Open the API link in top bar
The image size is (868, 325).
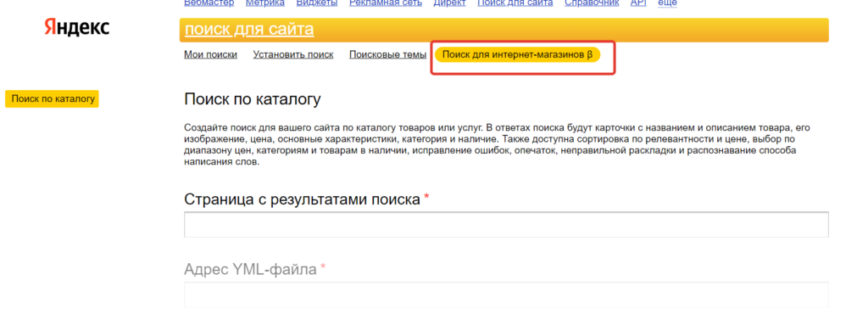point(638,3)
